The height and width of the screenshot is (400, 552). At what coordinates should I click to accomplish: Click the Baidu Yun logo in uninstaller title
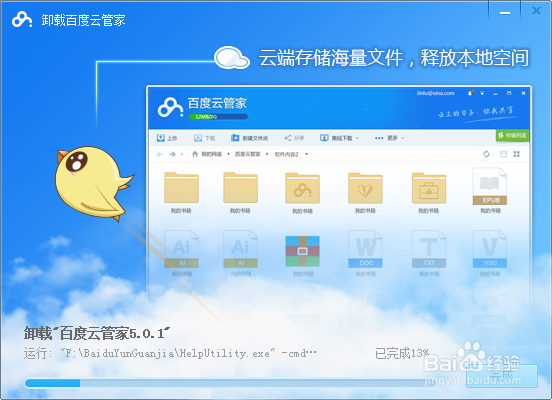(x=22, y=20)
